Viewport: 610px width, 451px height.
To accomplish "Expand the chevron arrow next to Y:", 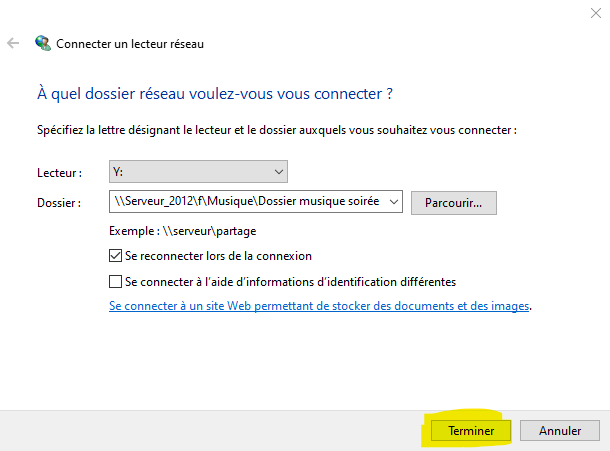I will coord(279,172).
